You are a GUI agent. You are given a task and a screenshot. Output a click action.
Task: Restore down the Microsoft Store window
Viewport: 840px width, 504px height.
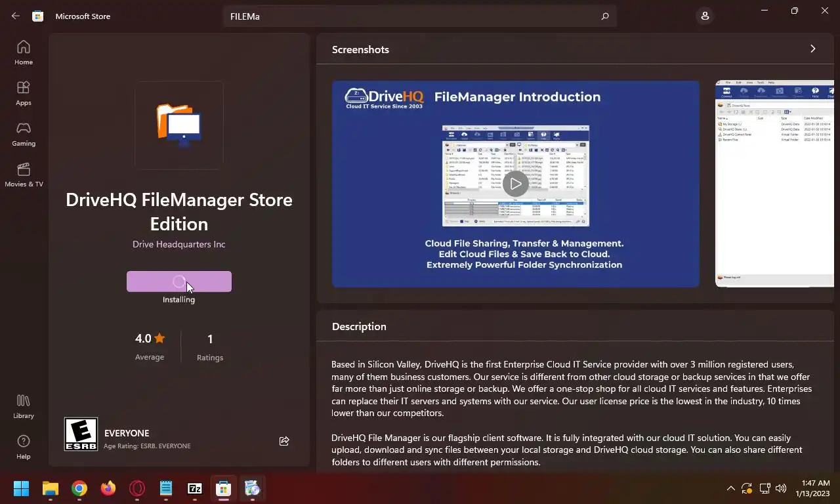coord(795,10)
